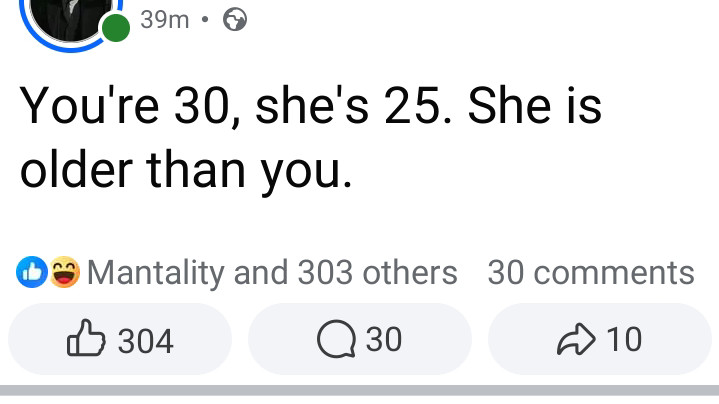Click the 39m post timestamp
Viewport: 719px width, 404px height.
click(165, 19)
